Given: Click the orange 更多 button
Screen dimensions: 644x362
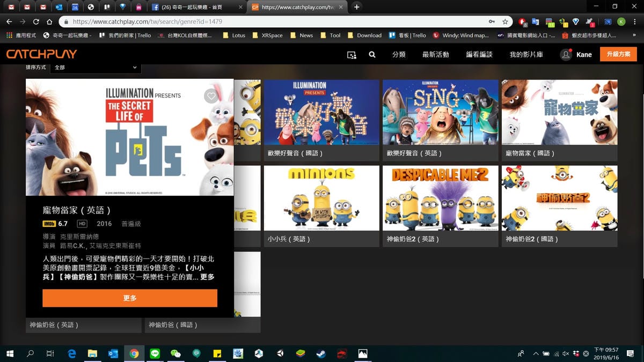Looking at the screenshot, I should [130, 298].
